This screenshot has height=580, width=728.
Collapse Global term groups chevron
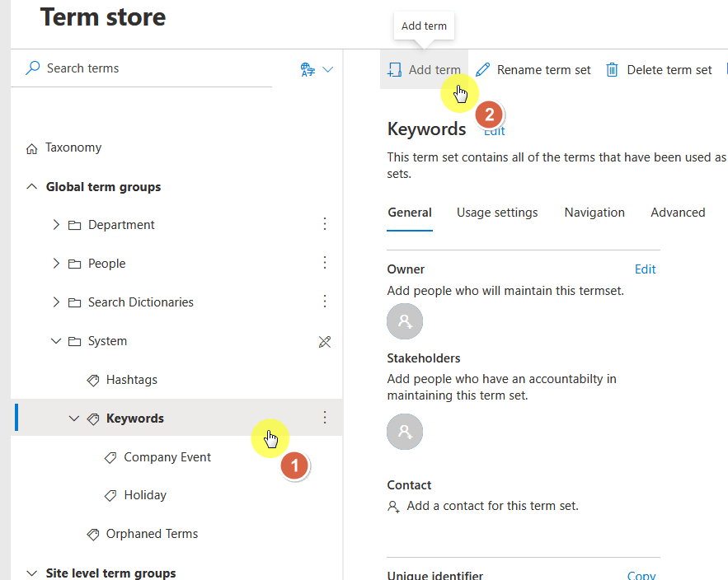click(31, 186)
